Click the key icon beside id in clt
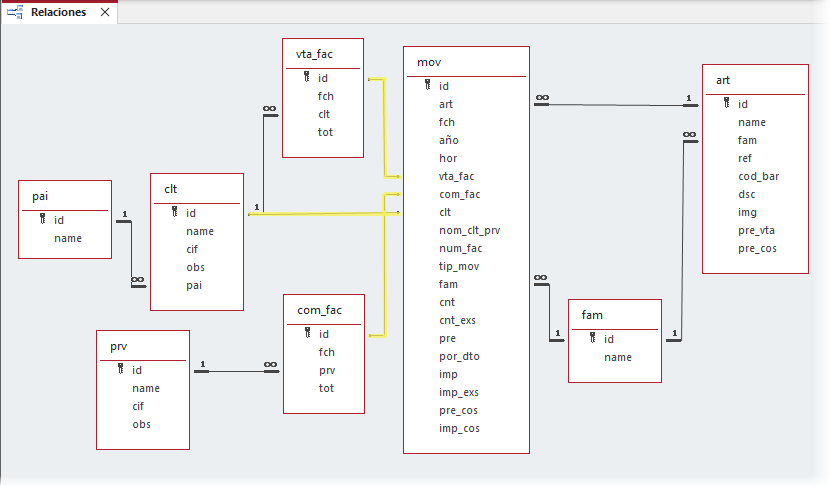Image resolution: width=831 pixels, height=487 pixels. (175, 213)
